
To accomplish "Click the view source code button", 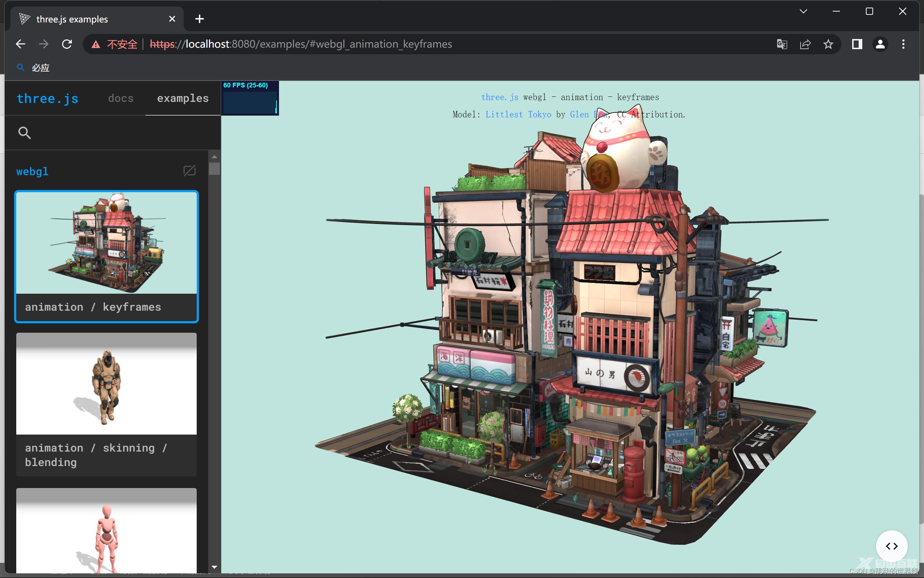I will click(892, 546).
